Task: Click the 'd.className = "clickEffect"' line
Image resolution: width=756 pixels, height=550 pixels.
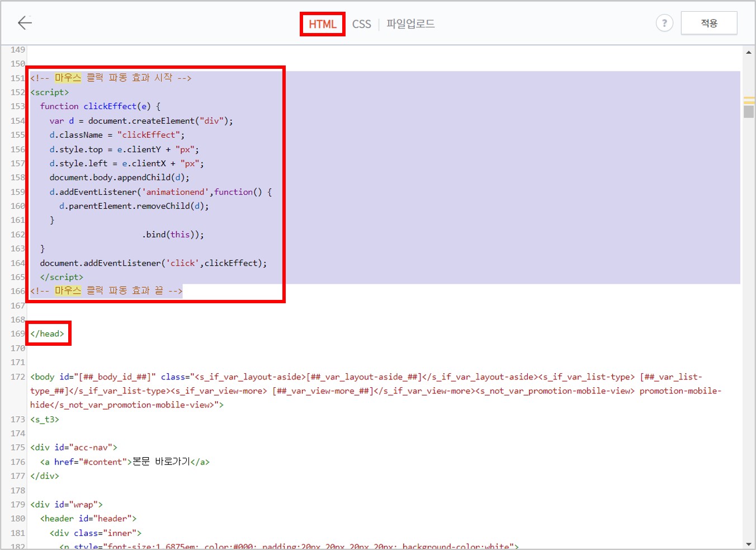Action: (117, 135)
